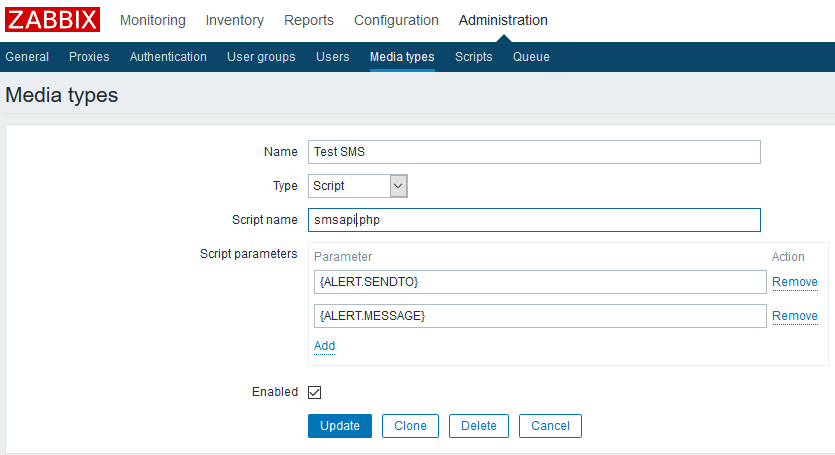Click into the Script name field
Image resolution: width=835 pixels, height=455 pixels.
click(x=534, y=220)
